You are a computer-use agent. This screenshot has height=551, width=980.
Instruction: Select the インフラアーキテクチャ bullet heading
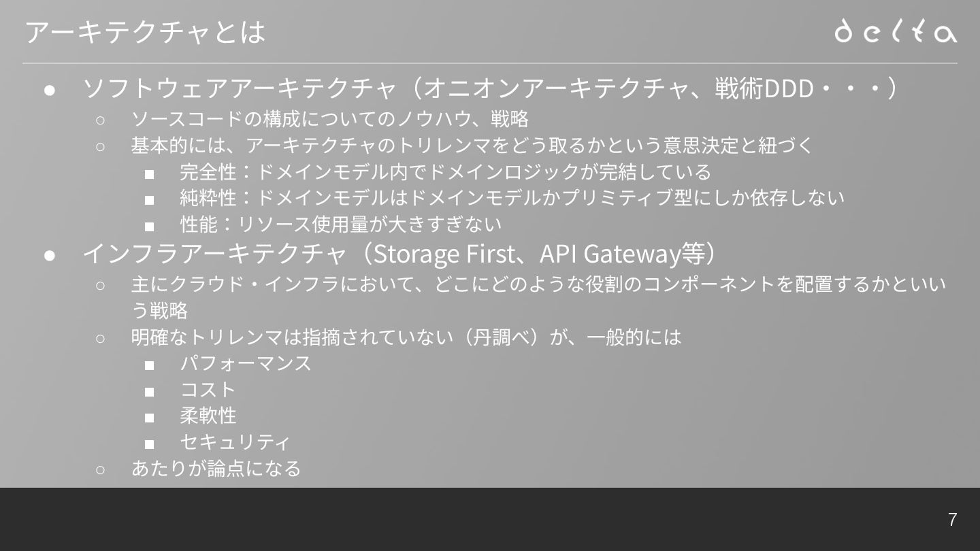click(401, 253)
